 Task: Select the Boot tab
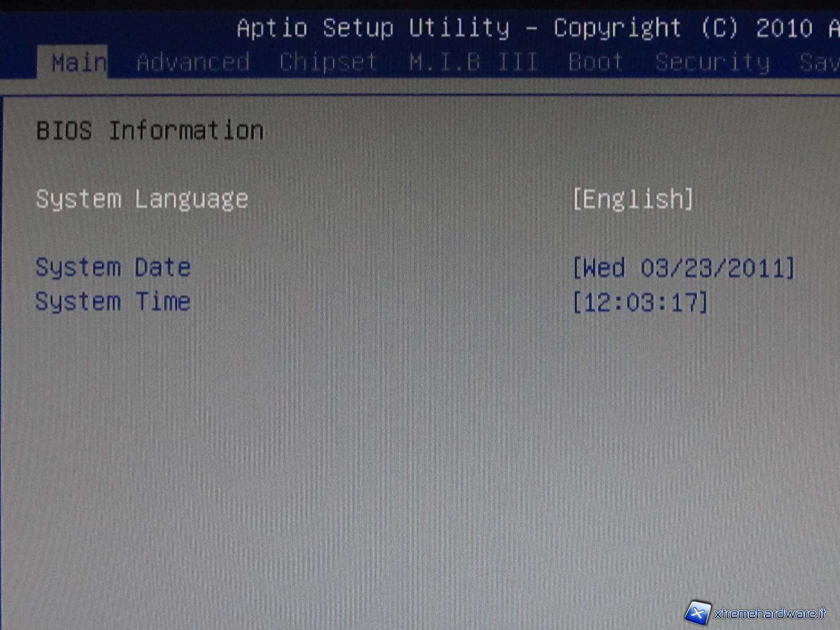coord(595,62)
